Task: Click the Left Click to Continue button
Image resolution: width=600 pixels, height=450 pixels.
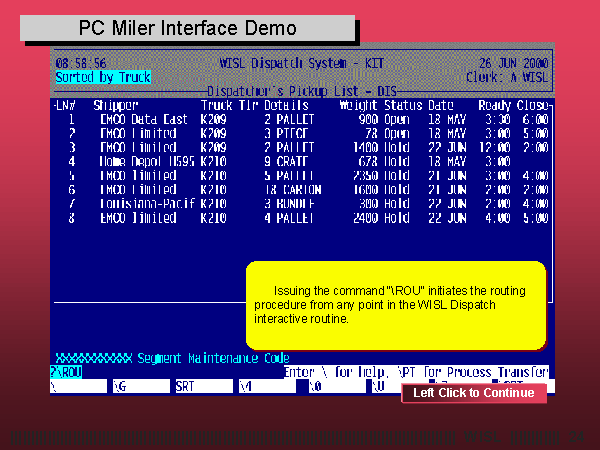Action: click(474, 393)
